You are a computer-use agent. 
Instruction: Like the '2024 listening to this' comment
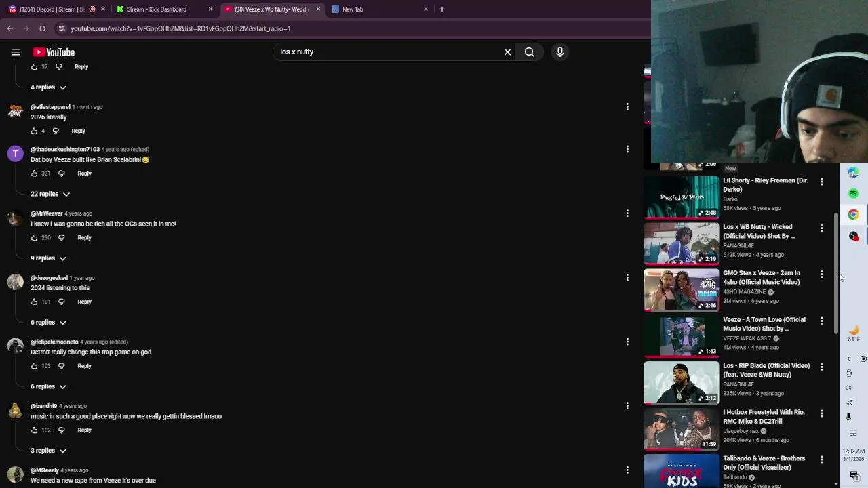pyautogui.click(x=34, y=302)
